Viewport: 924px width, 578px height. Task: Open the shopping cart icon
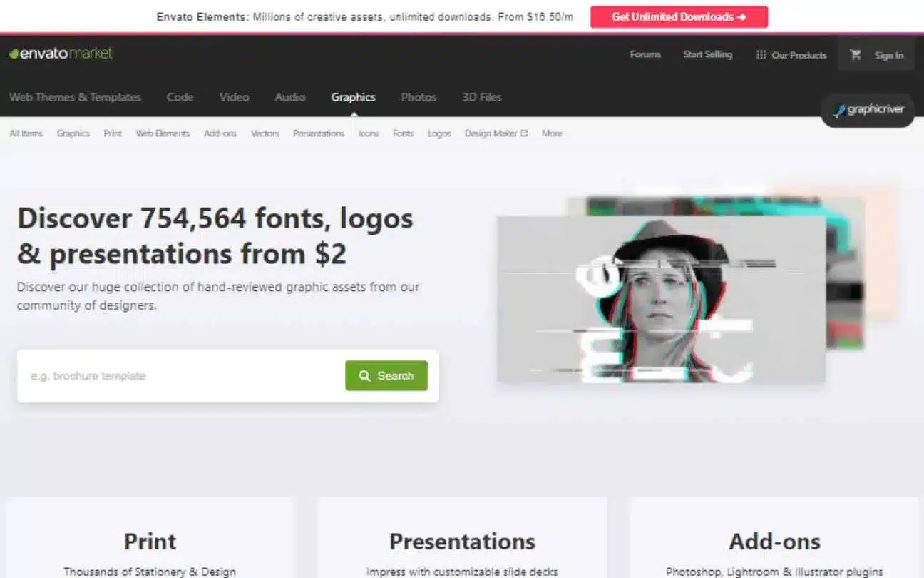click(x=856, y=55)
